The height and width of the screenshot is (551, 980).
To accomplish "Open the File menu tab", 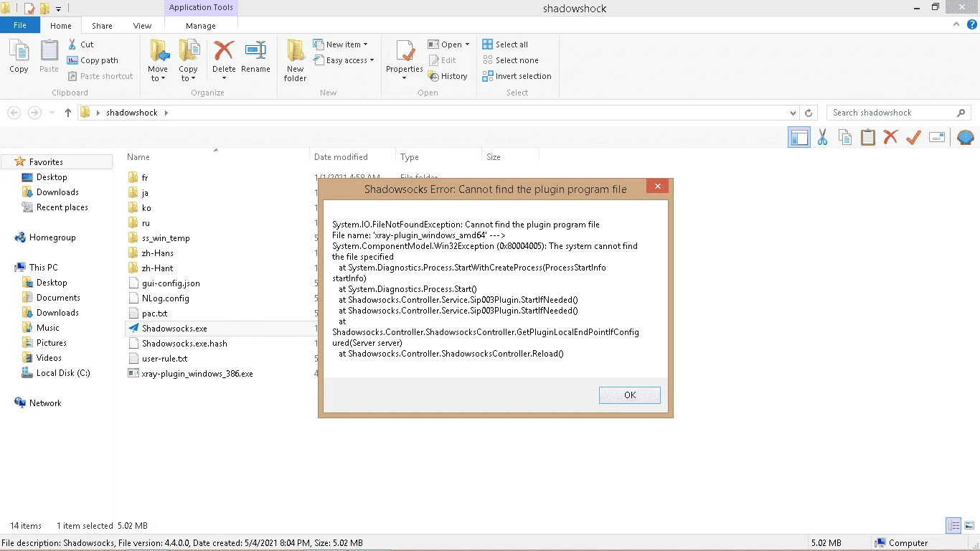I will coord(20,25).
